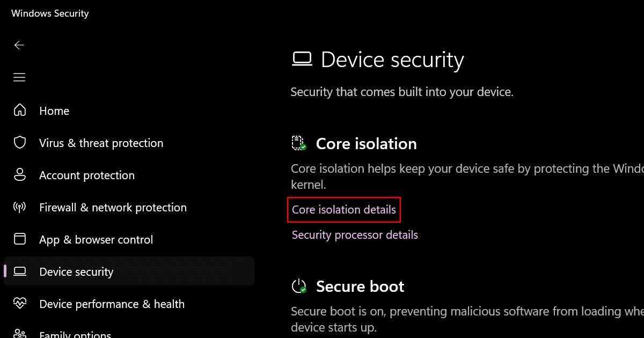Image resolution: width=644 pixels, height=338 pixels.
Task: Click the Firewall & network antenna icon
Action: pos(20,208)
